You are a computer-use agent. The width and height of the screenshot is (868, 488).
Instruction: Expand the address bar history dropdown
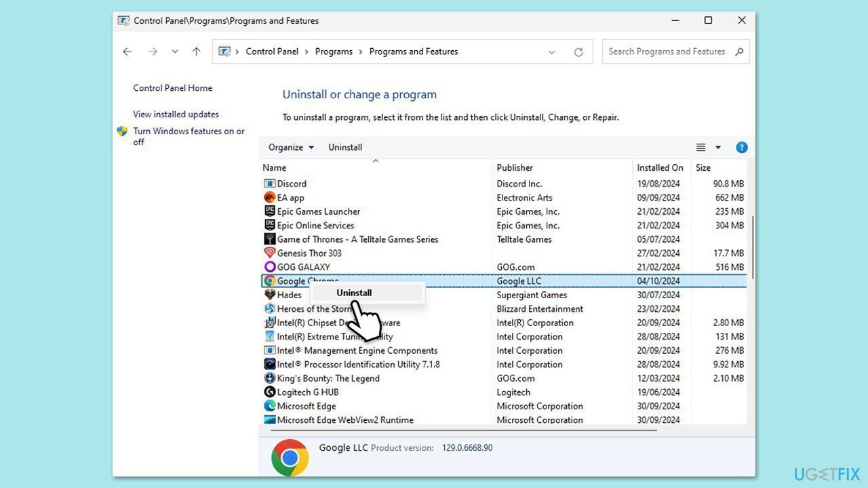[552, 52]
